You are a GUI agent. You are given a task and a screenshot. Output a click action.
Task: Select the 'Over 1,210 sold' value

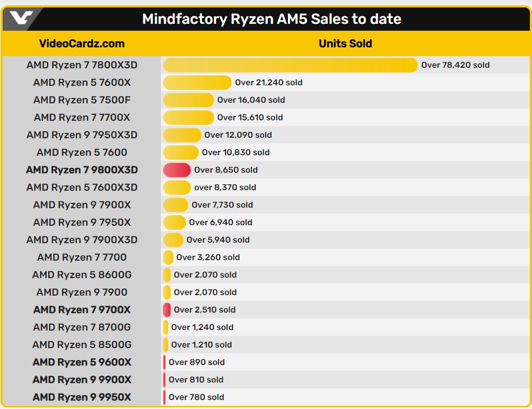point(202,345)
